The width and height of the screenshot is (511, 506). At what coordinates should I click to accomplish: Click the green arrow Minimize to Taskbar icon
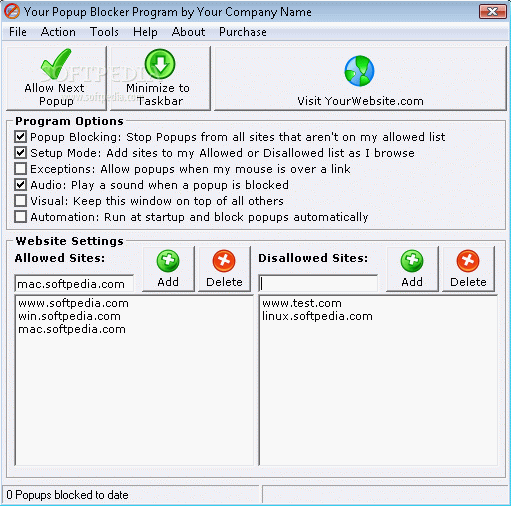pos(160,64)
